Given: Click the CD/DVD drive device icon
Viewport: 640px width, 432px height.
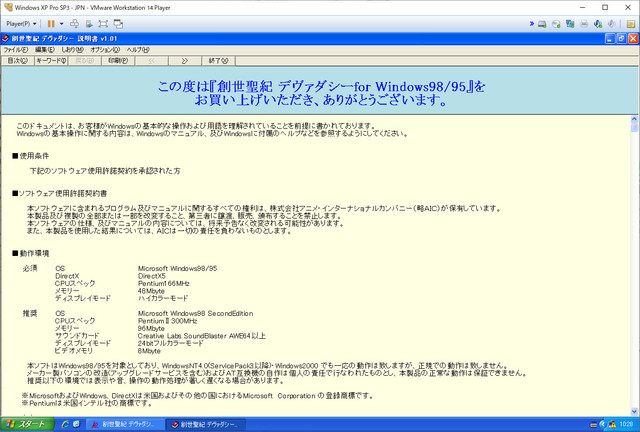Looking at the screenshot, I should click(556, 24).
